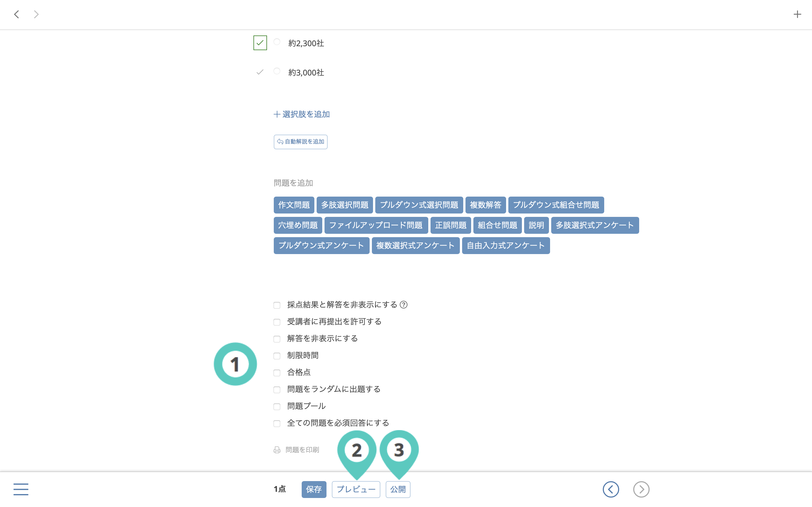Click the プレビュー button
The height and width of the screenshot is (507, 812).
tap(356, 489)
